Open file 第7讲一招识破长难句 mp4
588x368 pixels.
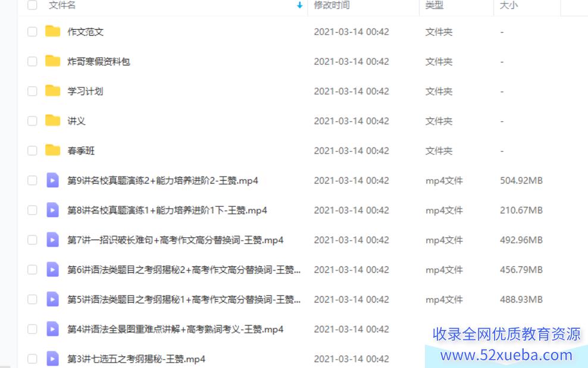coord(175,240)
